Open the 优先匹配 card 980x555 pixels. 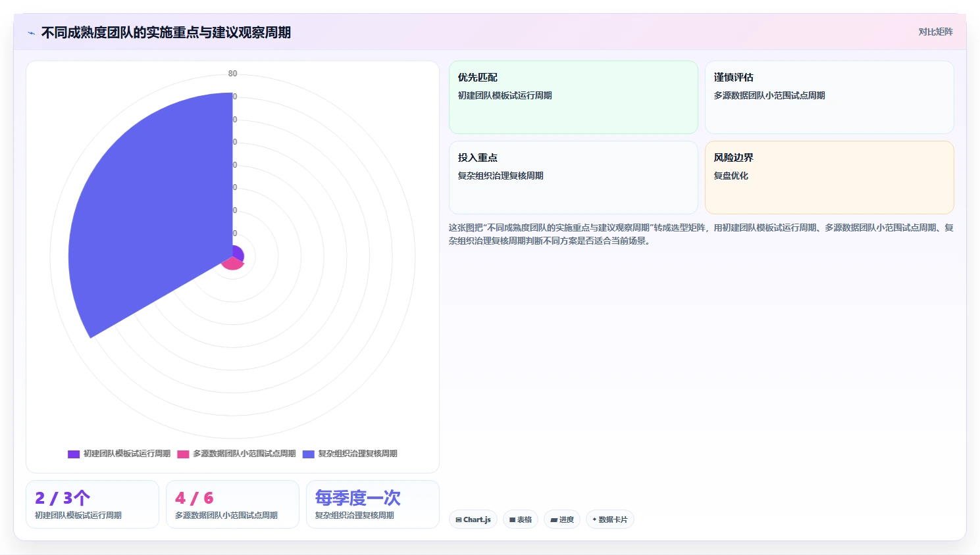coord(573,97)
